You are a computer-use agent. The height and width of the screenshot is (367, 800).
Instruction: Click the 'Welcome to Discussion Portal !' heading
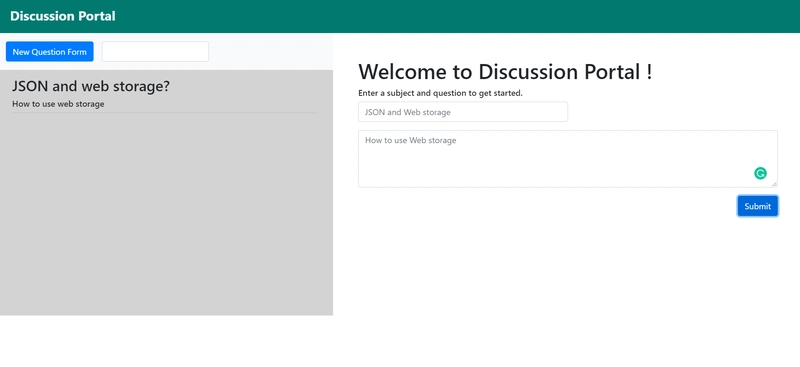click(x=505, y=72)
